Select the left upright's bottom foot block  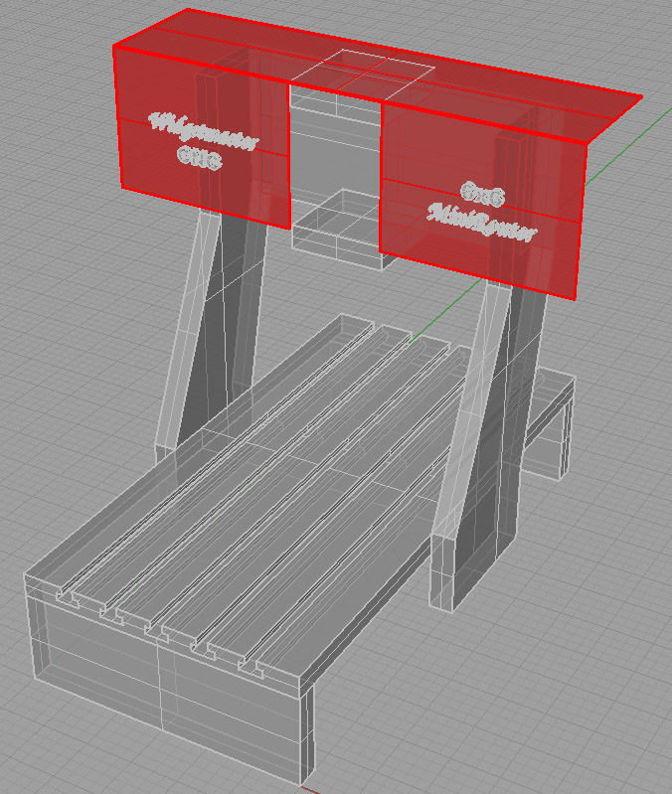[x=163, y=453]
